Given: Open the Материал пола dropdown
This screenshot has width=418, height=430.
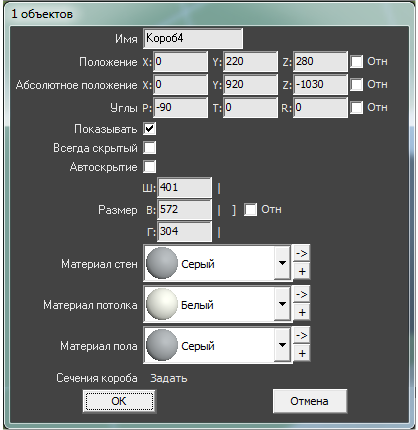Looking at the screenshot, I should pyautogui.click(x=282, y=345).
